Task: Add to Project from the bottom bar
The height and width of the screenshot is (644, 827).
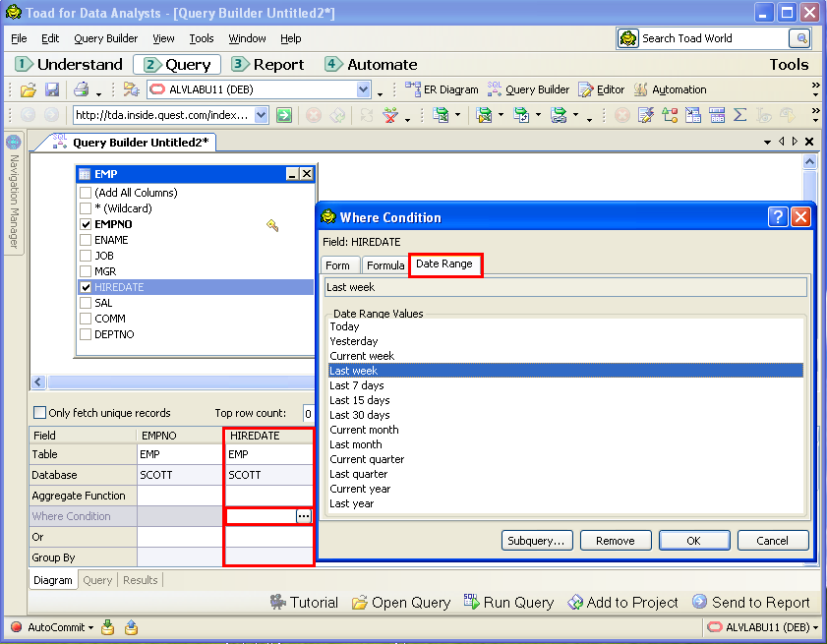Action: [x=622, y=603]
